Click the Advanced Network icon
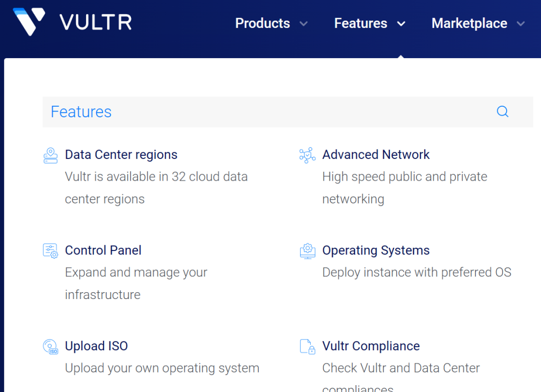 point(307,155)
